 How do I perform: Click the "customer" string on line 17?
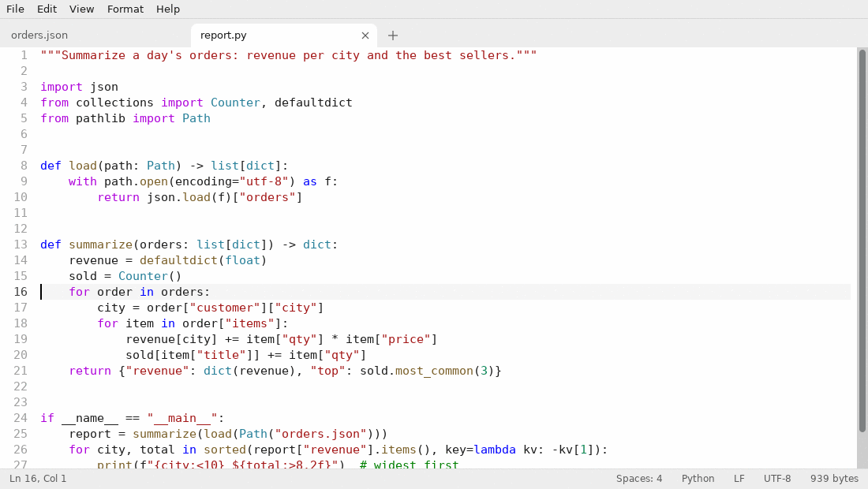225,308
